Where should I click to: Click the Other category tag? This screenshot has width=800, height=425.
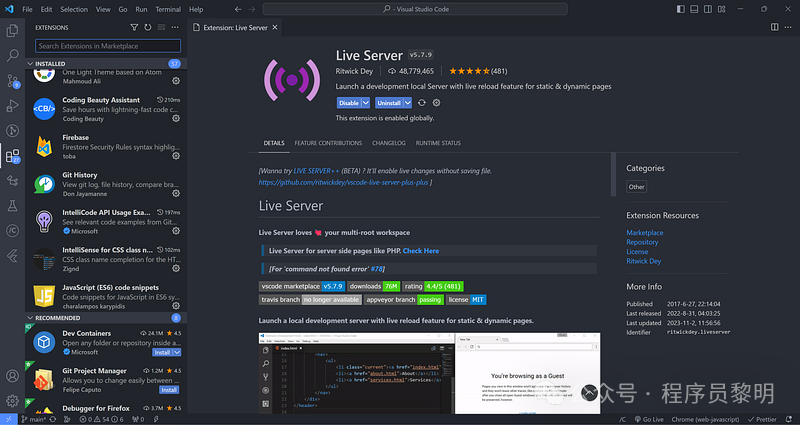click(636, 187)
